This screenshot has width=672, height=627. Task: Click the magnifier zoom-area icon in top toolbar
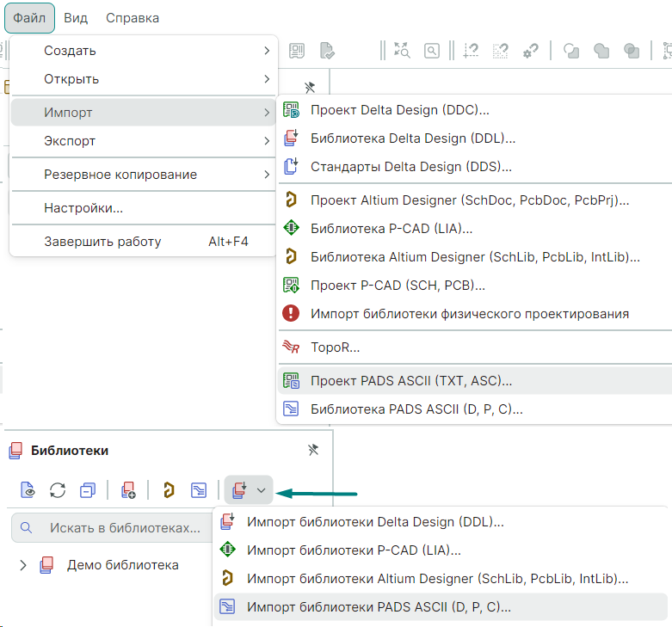tap(432, 51)
